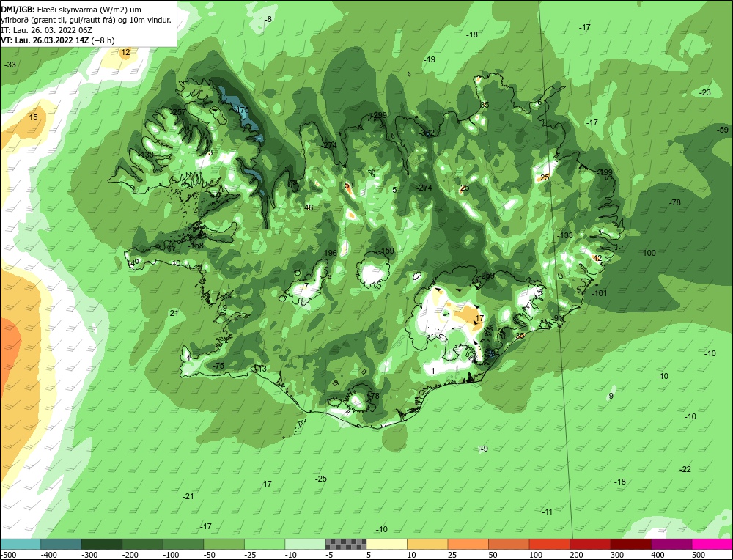The image size is (733, 560).
Task: Select the dark maroon swatch between 300 and 400
Action: click(x=630, y=544)
